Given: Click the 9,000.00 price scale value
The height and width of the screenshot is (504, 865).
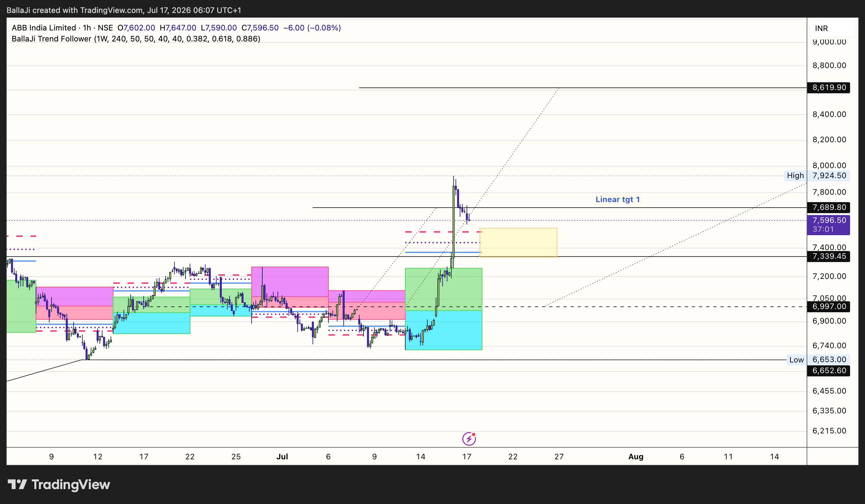Looking at the screenshot, I should pos(829,42).
